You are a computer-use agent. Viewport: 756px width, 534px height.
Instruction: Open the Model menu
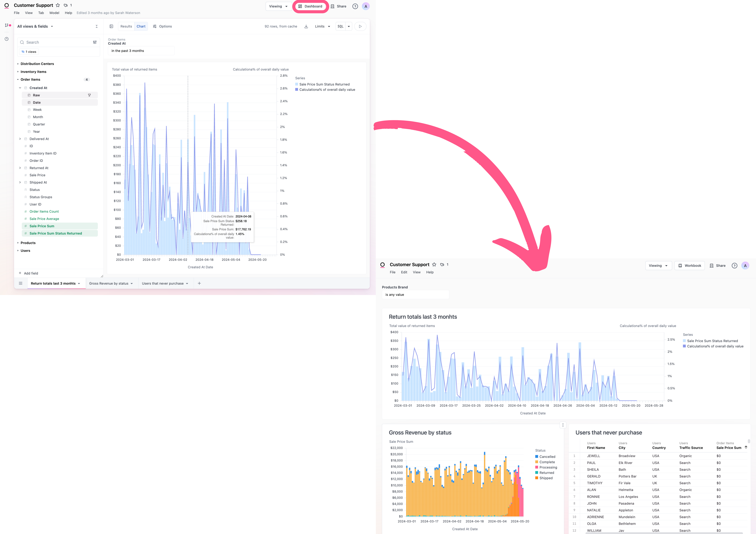54,13
